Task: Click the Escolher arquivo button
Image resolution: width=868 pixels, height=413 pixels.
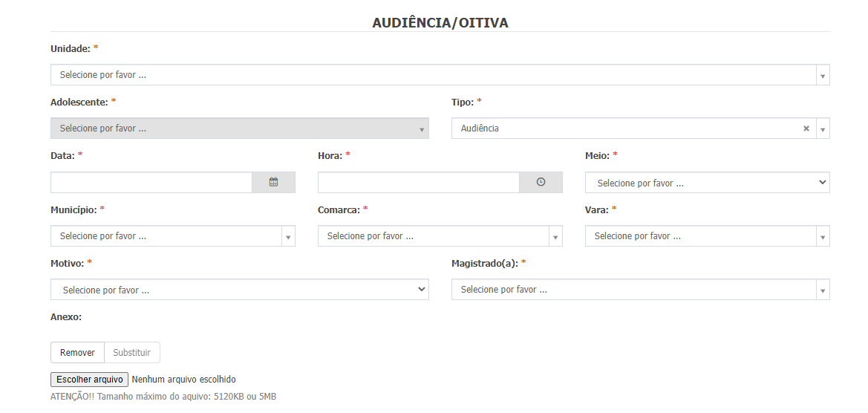Action: [x=90, y=380]
